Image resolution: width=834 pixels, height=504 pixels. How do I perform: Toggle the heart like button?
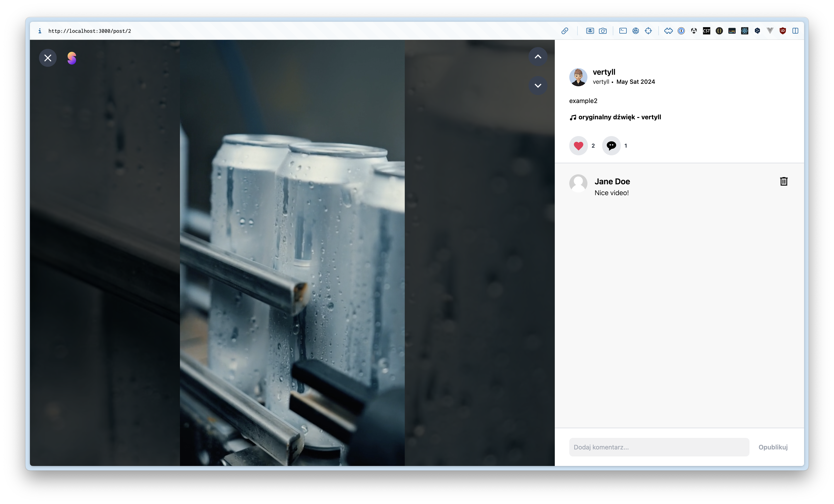click(x=578, y=146)
